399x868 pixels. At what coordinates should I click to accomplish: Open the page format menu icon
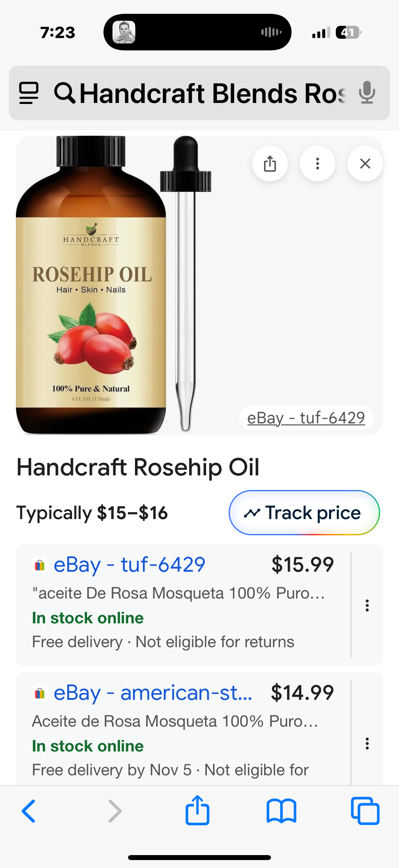[29, 93]
